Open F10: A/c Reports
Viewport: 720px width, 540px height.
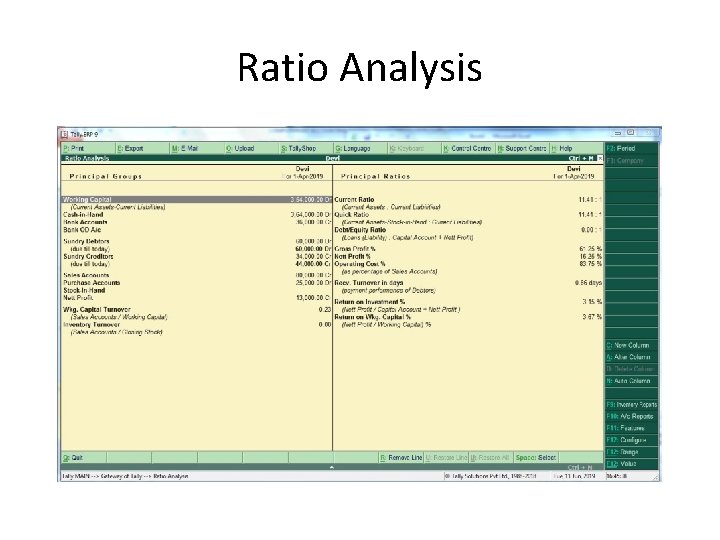pyautogui.click(x=631, y=416)
